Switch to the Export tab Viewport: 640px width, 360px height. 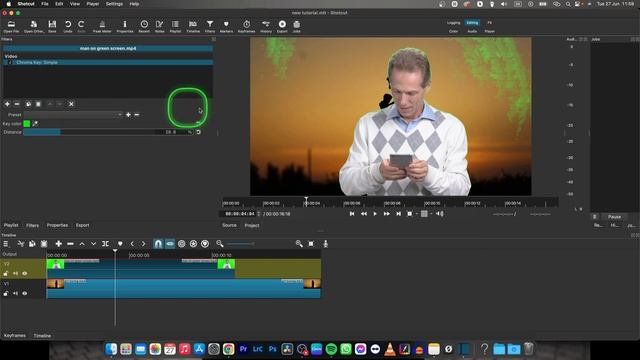(82, 225)
